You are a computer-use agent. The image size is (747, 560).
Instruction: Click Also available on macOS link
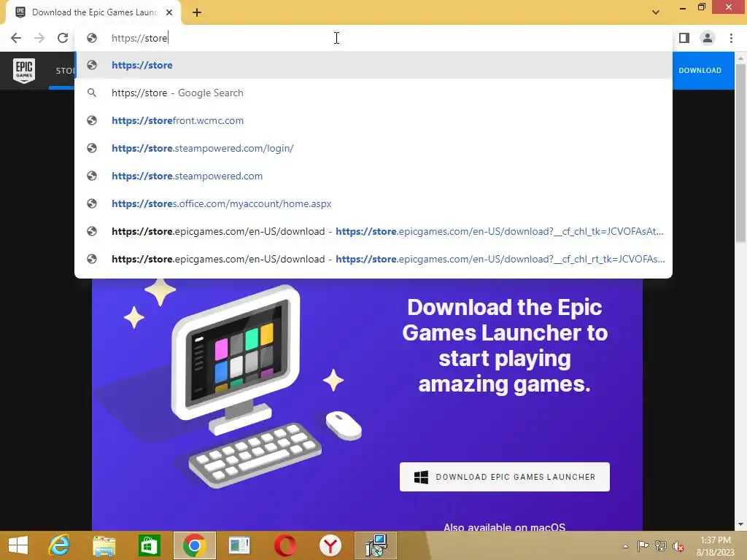pos(505,527)
